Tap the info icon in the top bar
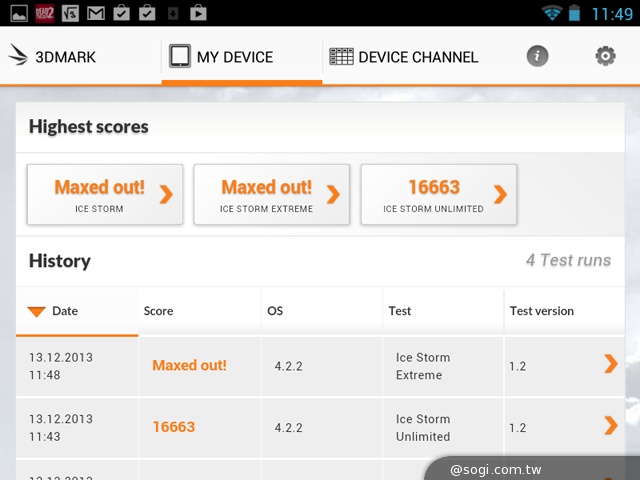 coord(537,56)
